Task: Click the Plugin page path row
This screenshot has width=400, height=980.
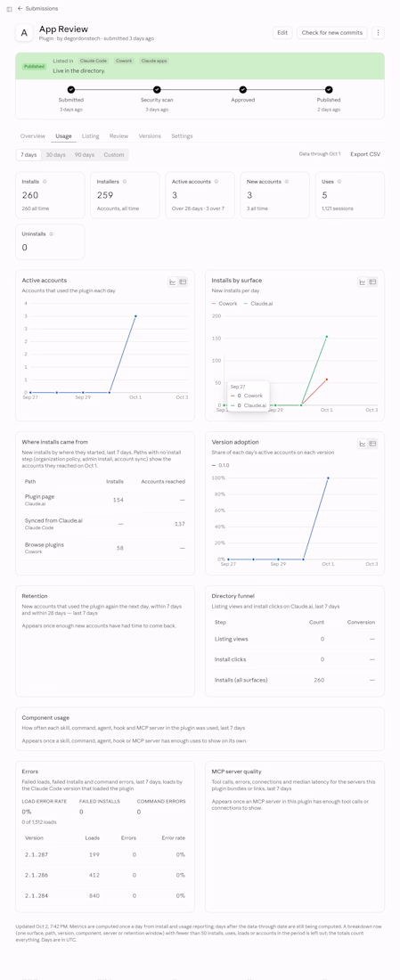Action: click(105, 500)
